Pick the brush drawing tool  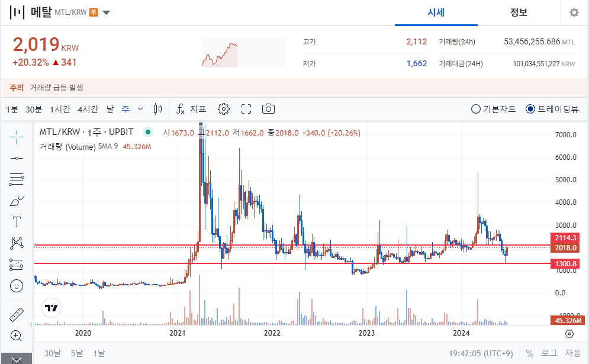(17, 201)
